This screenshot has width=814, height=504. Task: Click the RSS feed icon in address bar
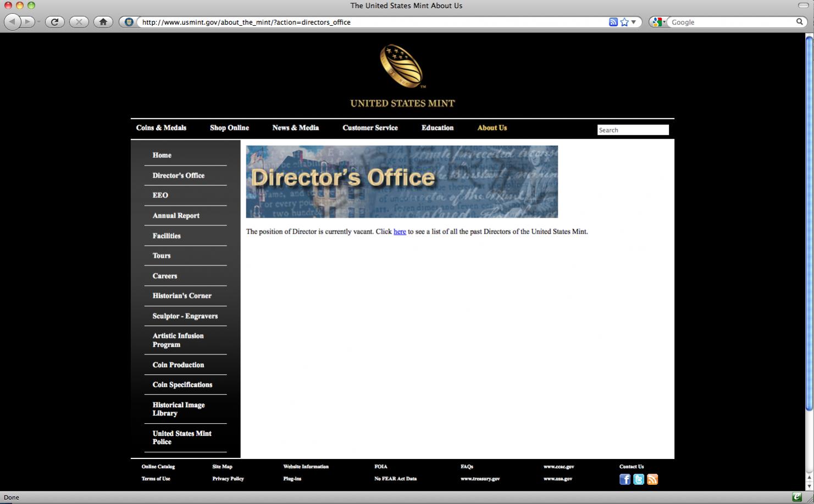tap(613, 22)
